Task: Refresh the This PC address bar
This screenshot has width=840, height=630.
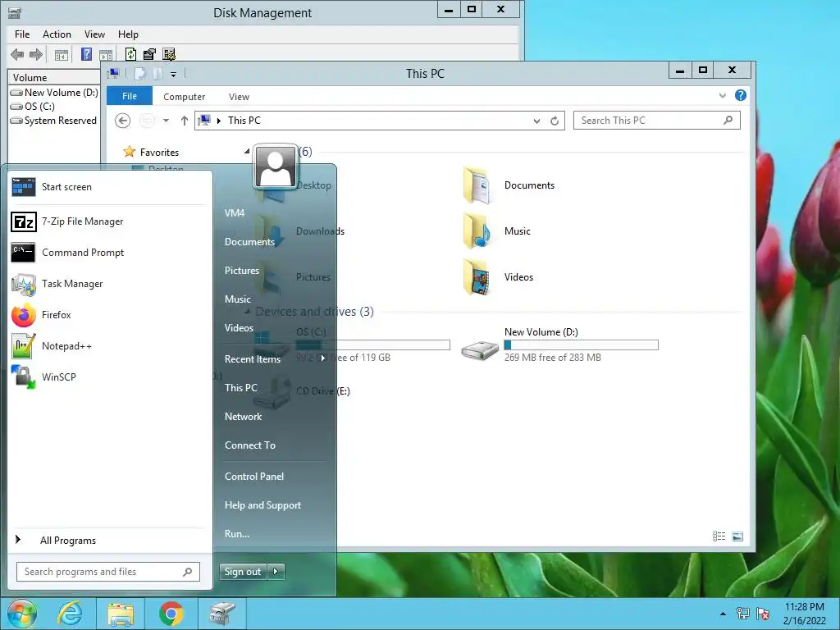Action: (x=555, y=121)
